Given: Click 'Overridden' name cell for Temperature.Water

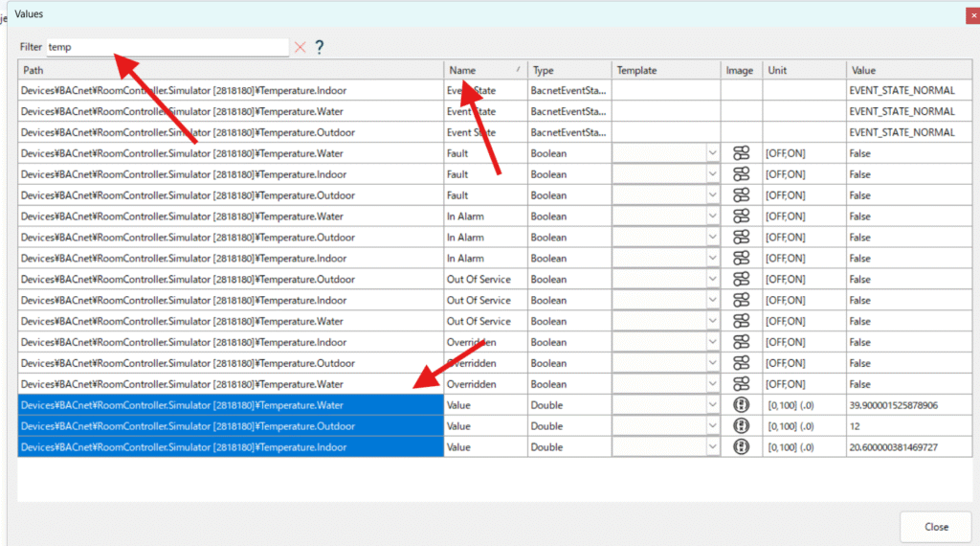Looking at the screenshot, I should pyautogui.click(x=485, y=384).
